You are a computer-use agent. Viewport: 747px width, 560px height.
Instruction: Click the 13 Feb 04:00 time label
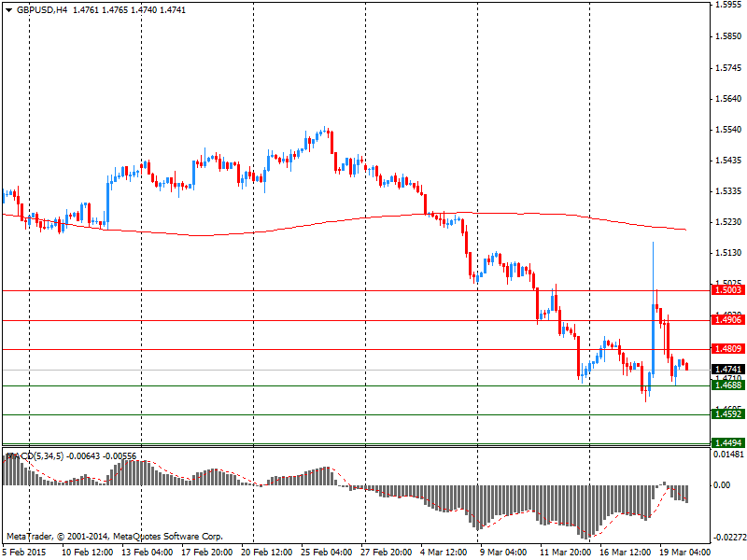[148, 552]
